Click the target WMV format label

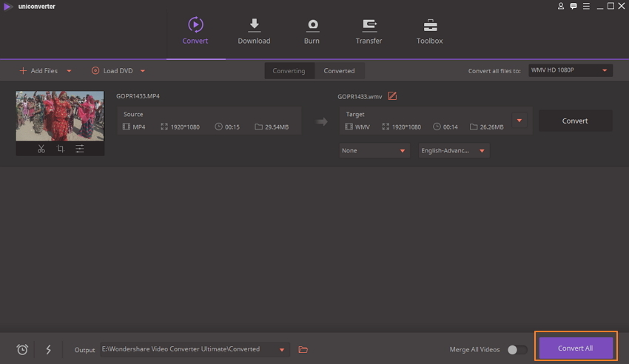point(357,127)
